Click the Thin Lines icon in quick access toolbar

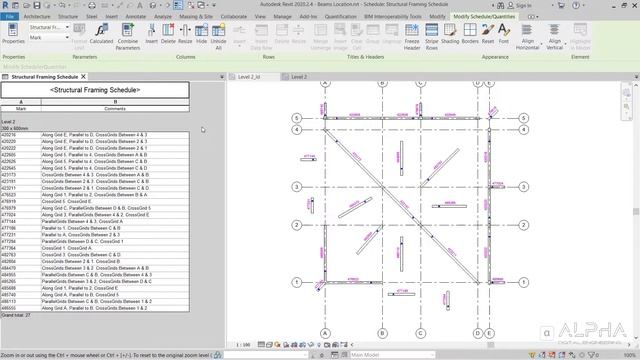(x=178, y=5)
